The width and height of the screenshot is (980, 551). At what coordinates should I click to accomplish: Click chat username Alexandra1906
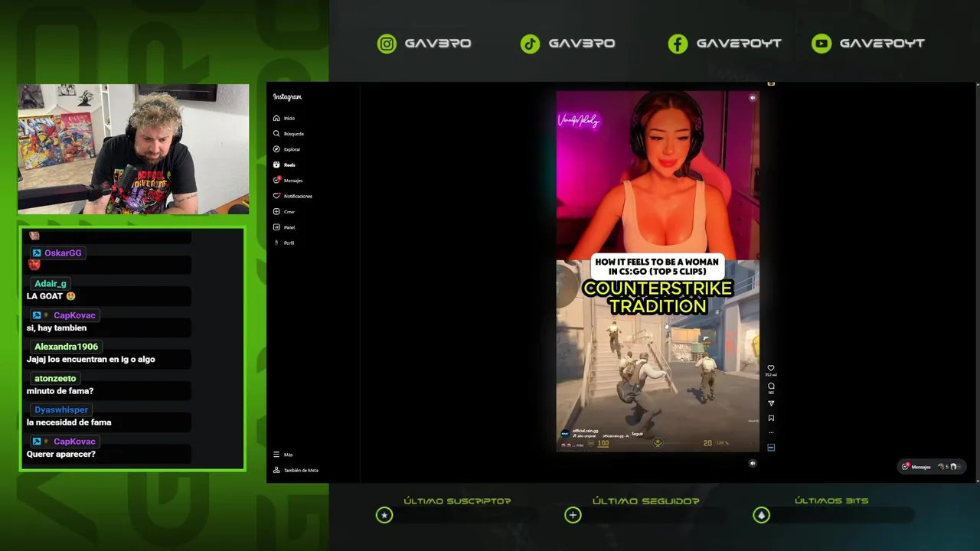point(66,347)
